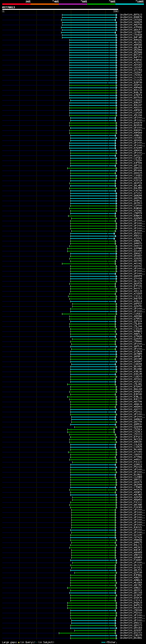
Task: Select hit label UniRef100_A8MS66
Action: point(131,45)
